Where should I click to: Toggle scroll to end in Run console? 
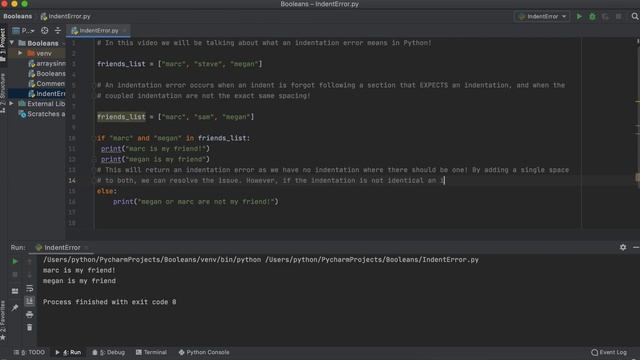coord(29,301)
